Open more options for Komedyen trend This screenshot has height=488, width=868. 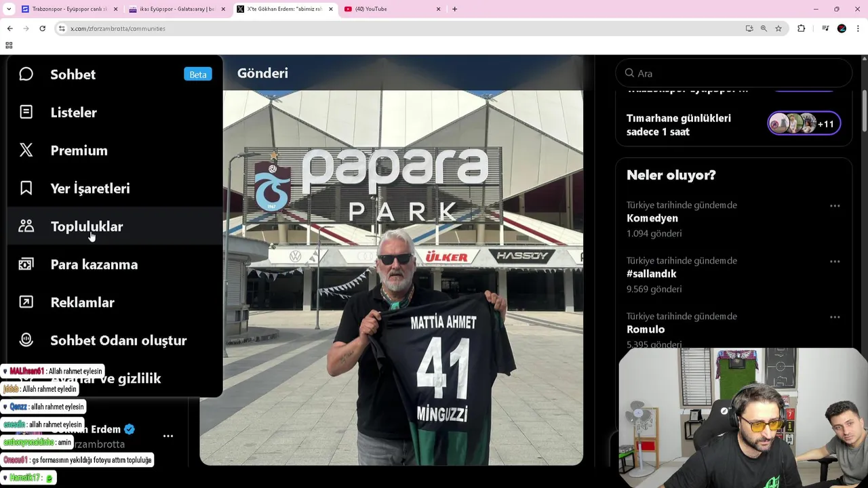tap(835, 205)
